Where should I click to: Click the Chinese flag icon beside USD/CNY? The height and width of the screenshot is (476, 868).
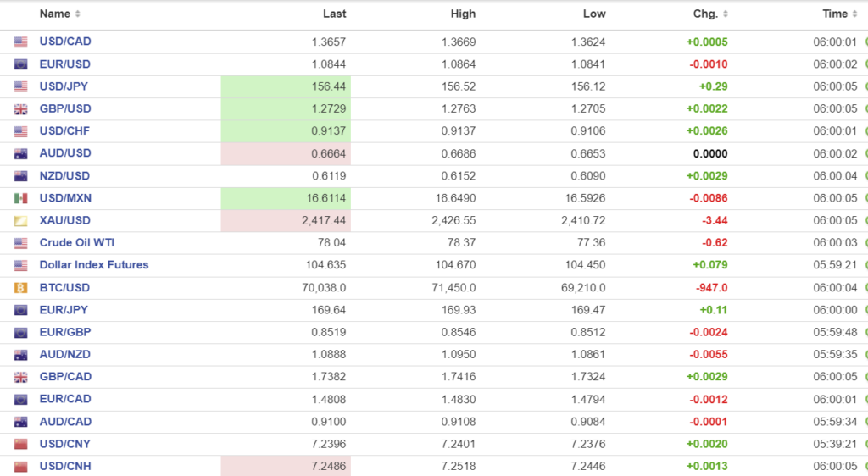pos(21,444)
